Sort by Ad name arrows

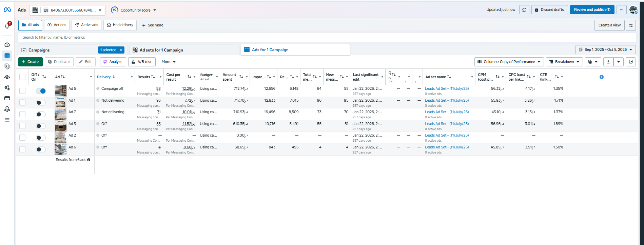(x=63, y=77)
